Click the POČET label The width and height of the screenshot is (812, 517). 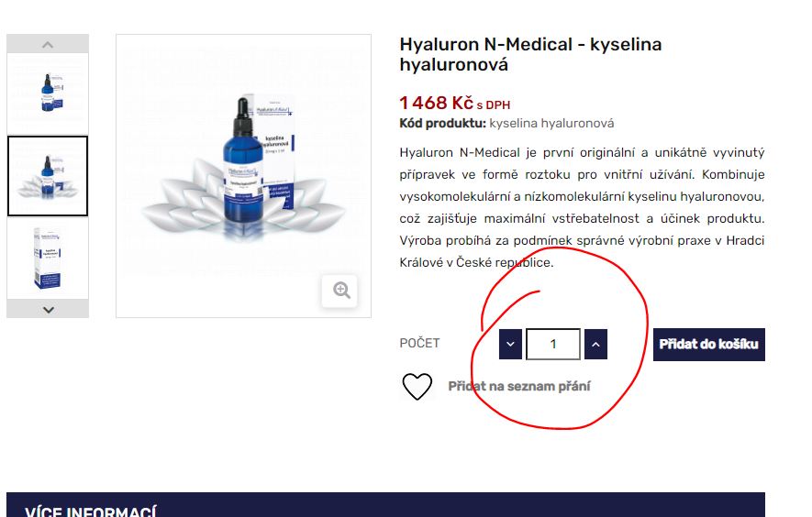(x=419, y=343)
